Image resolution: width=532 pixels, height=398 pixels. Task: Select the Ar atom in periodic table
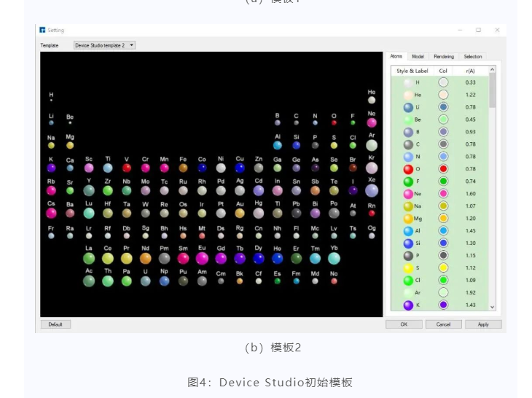click(372, 145)
